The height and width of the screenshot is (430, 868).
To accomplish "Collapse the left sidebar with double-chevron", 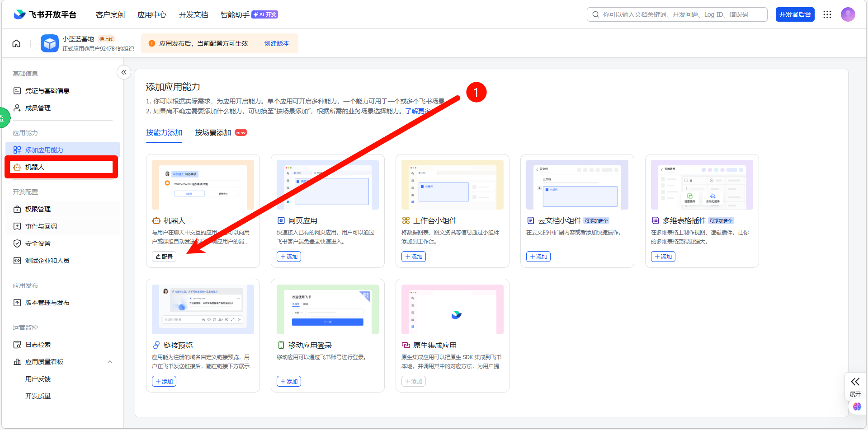I will (x=123, y=72).
